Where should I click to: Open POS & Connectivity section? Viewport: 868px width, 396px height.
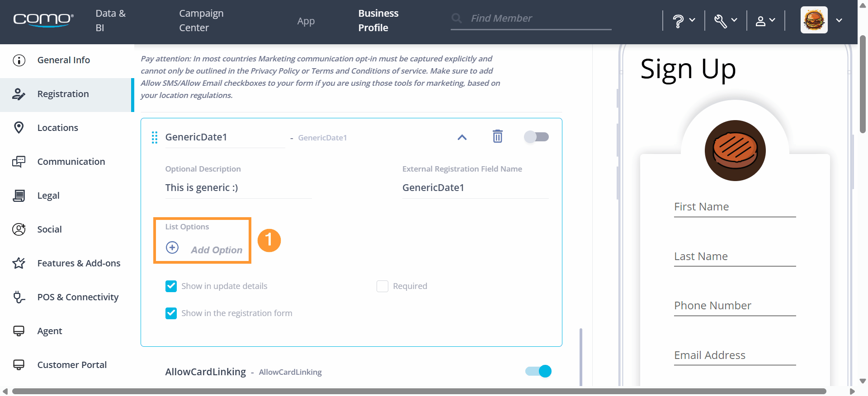click(x=67, y=297)
